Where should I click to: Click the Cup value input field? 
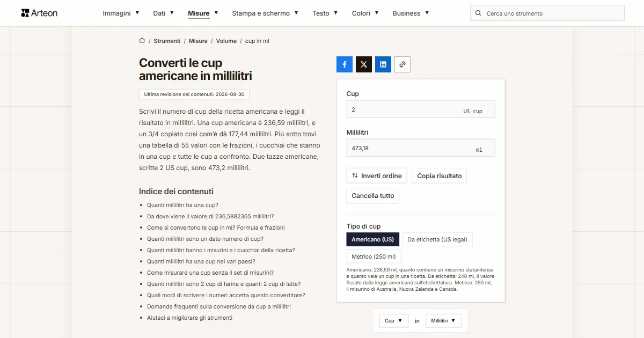pos(421,109)
